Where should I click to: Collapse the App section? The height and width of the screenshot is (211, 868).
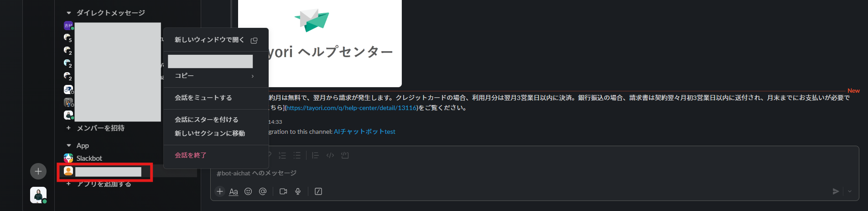click(69, 146)
